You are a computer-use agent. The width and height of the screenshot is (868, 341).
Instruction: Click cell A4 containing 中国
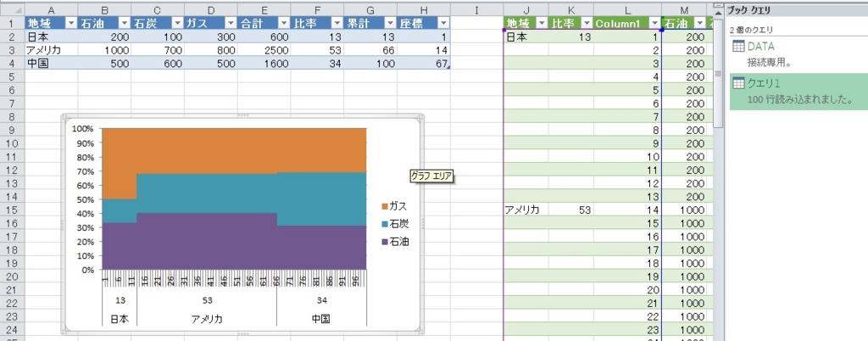pyautogui.click(x=52, y=63)
